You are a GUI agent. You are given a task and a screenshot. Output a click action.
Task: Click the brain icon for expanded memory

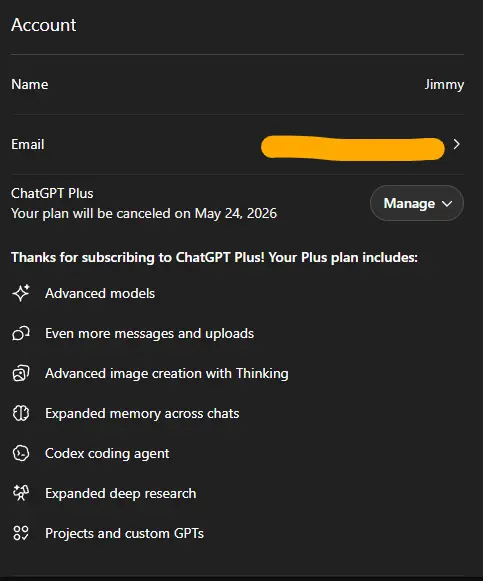[21, 413]
